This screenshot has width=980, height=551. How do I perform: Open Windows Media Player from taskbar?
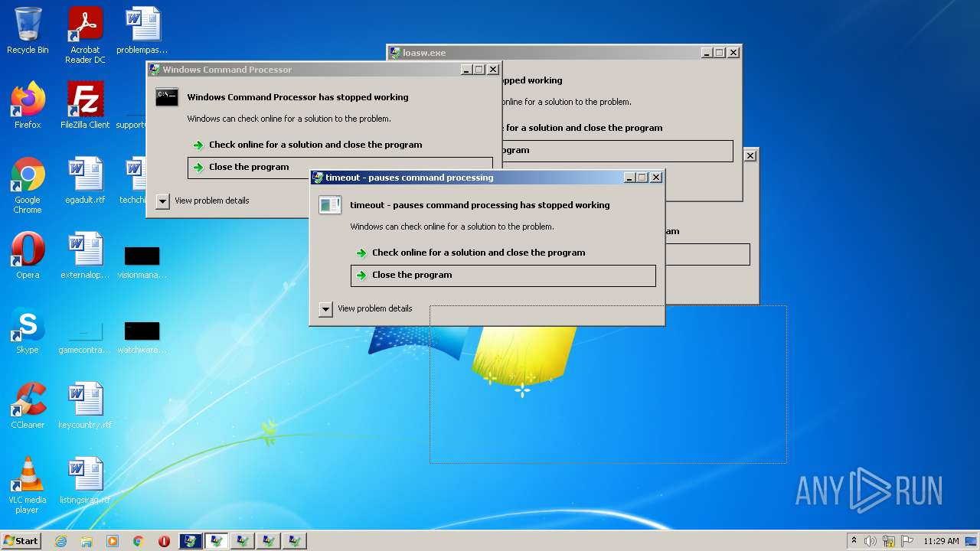(113, 541)
